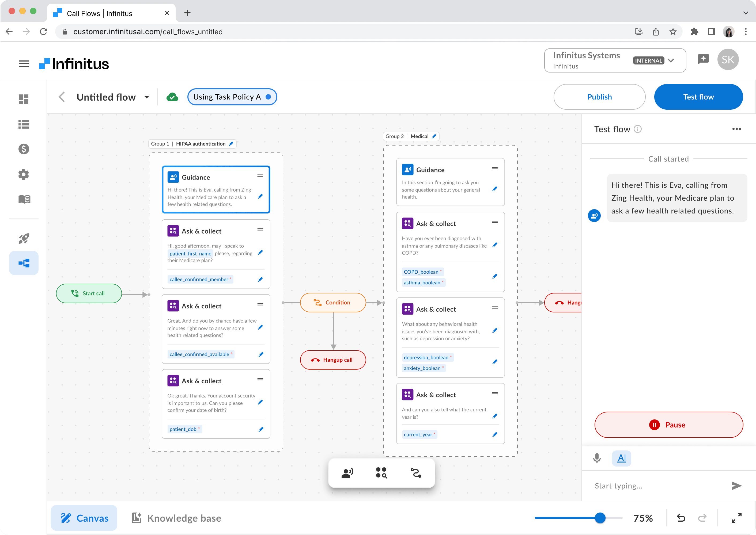Bookmark this page with the star icon
This screenshot has height=535, width=756.
[673, 32]
